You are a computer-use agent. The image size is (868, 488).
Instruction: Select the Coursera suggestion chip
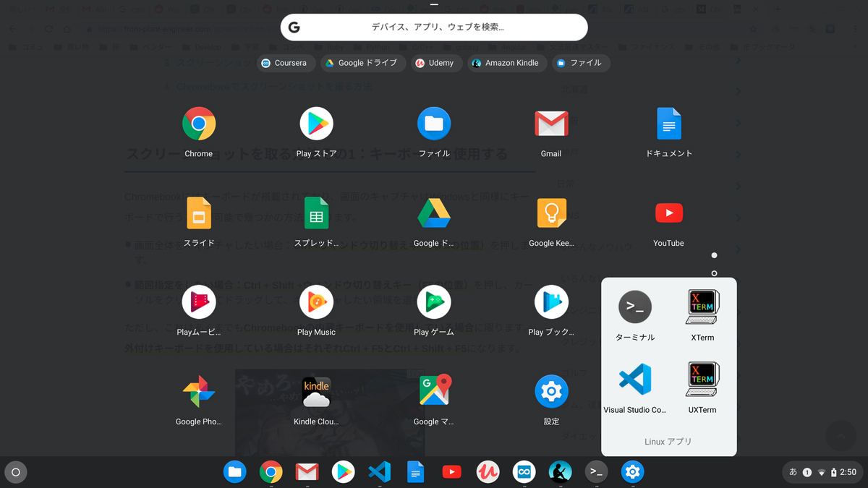(x=286, y=63)
